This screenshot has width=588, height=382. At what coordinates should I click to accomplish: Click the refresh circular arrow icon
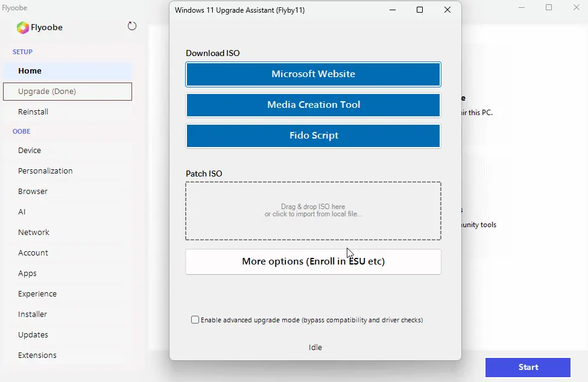click(132, 27)
